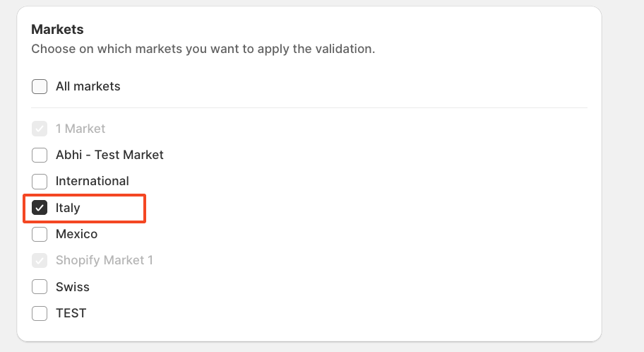Click the "All markets" label text

point(88,86)
